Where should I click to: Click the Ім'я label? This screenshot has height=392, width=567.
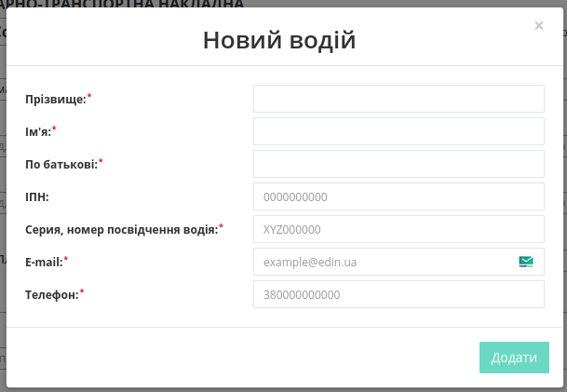tap(38, 131)
